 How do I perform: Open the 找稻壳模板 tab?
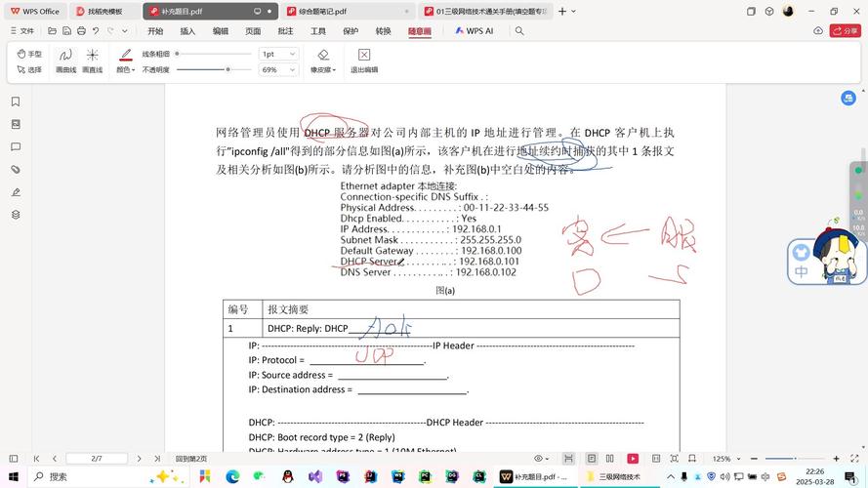[x=103, y=11]
